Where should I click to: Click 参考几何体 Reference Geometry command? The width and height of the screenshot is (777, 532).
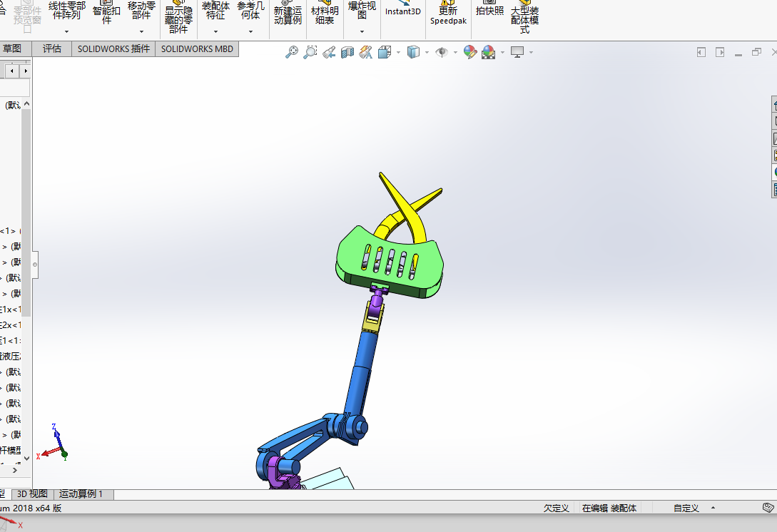coord(250,10)
